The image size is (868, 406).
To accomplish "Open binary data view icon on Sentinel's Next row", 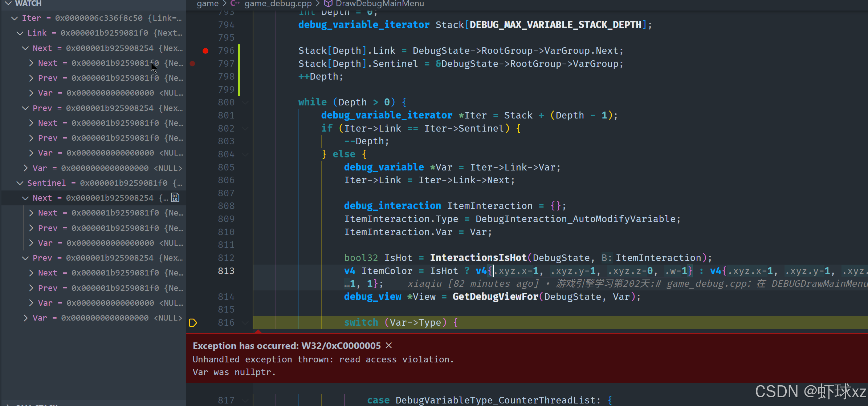I will tap(175, 198).
